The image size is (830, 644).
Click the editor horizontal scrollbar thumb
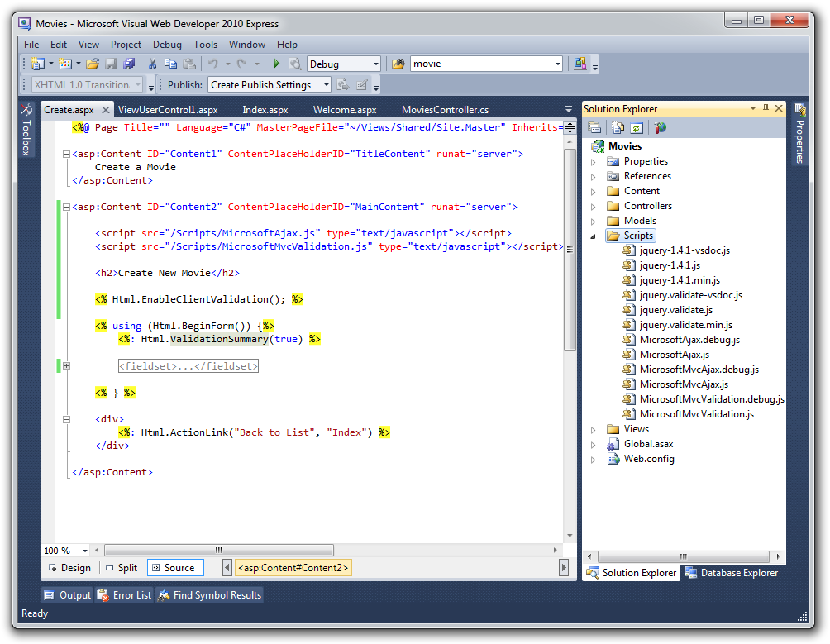(218, 550)
